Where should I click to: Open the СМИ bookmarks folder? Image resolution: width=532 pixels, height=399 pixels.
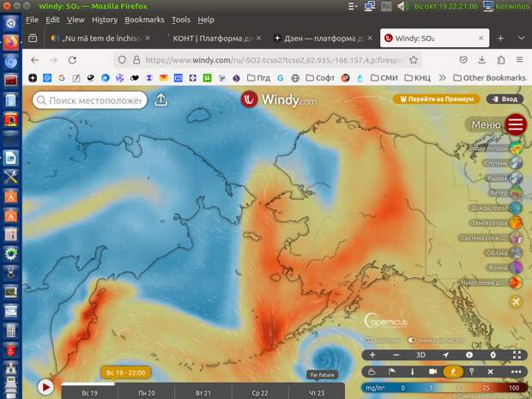click(x=383, y=78)
